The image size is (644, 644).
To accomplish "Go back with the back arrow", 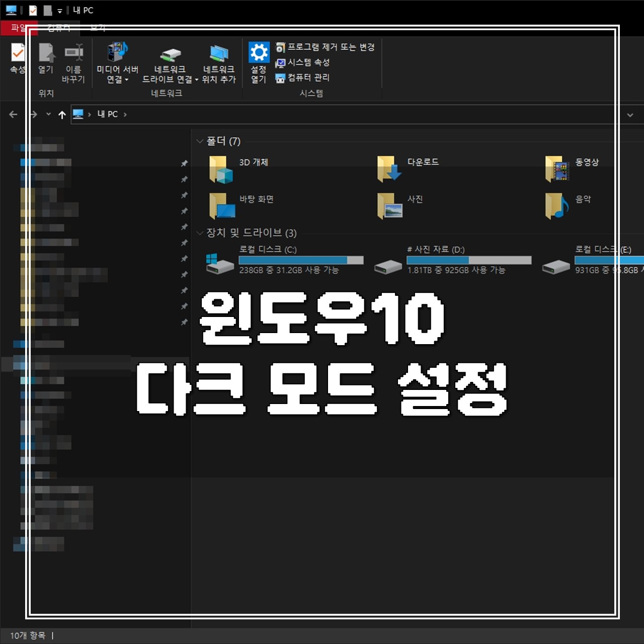I will 13,115.
